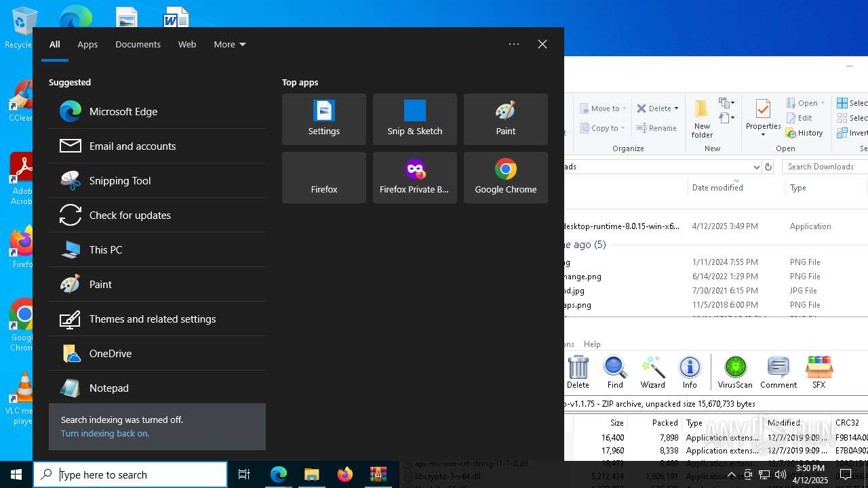Sort WinRAR list by Packed column
Viewport: 868px width, 488px height.
pyautogui.click(x=655, y=422)
